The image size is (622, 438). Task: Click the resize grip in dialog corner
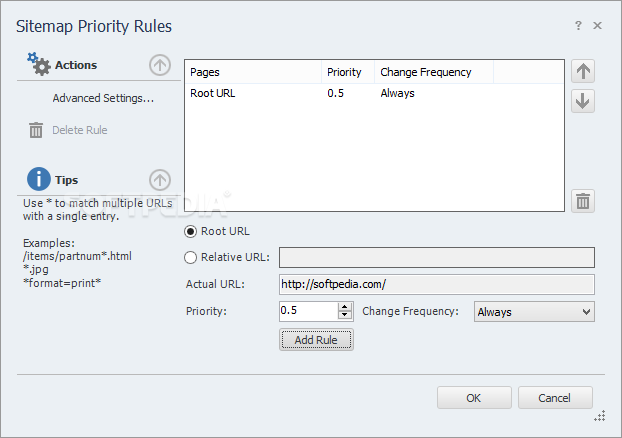coord(599,416)
